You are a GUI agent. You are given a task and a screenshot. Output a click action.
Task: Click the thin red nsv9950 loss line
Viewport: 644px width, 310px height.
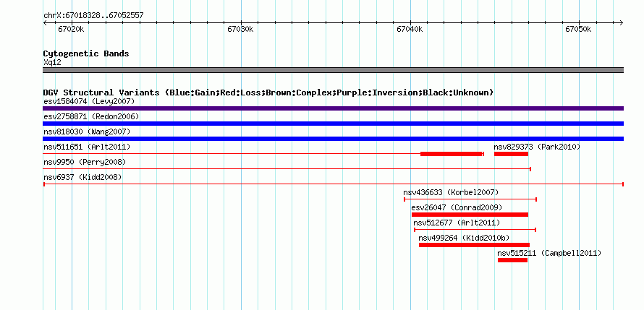287,169
